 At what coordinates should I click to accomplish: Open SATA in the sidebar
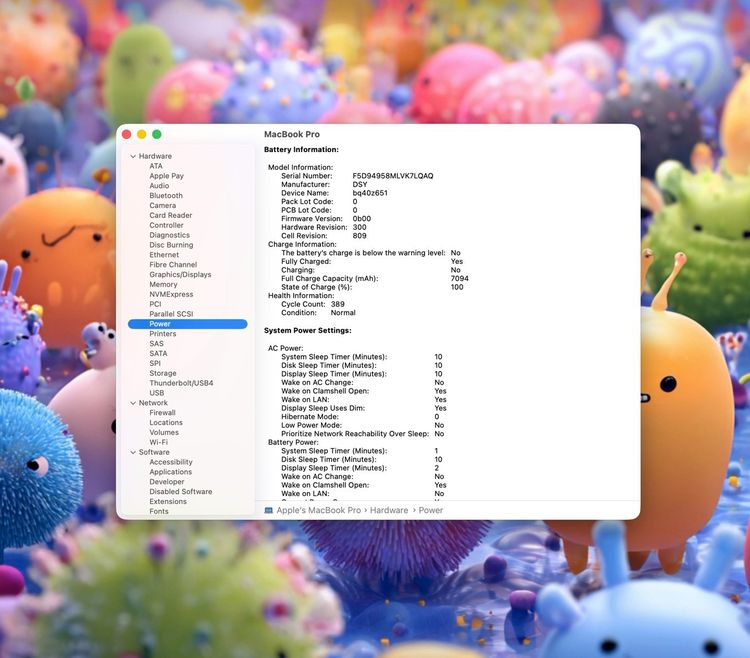pyautogui.click(x=158, y=353)
